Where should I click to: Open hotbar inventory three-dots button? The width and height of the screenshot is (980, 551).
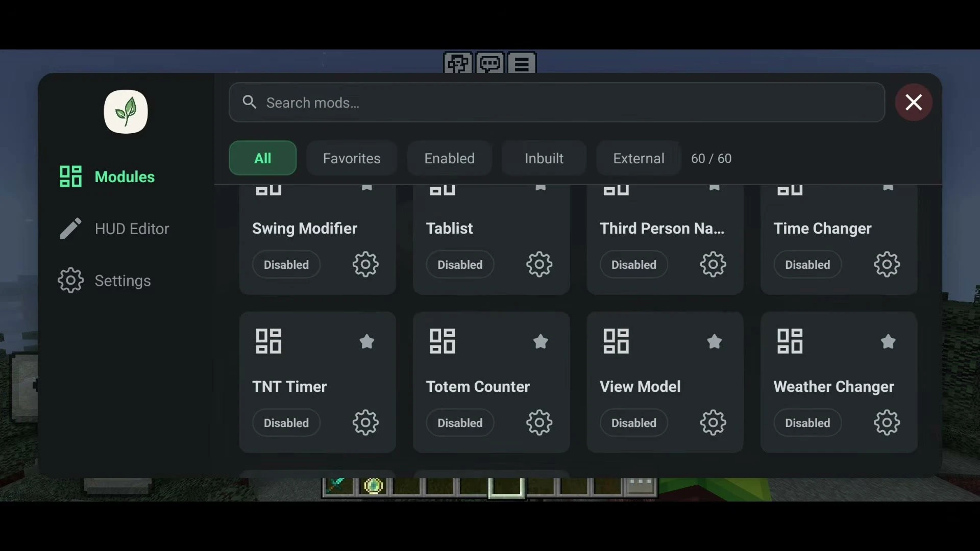(x=641, y=486)
